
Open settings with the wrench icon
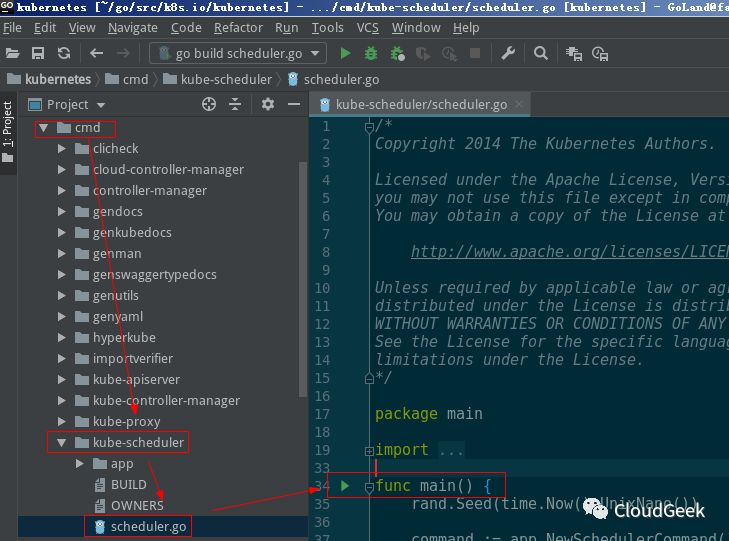(x=508, y=53)
